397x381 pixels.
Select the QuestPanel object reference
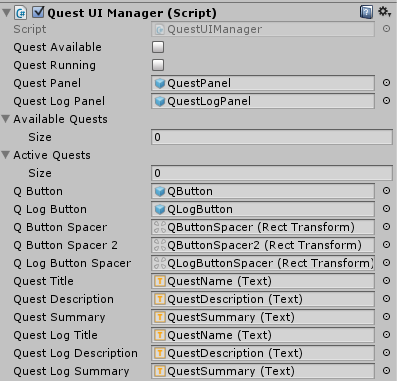tap(263, 83)
